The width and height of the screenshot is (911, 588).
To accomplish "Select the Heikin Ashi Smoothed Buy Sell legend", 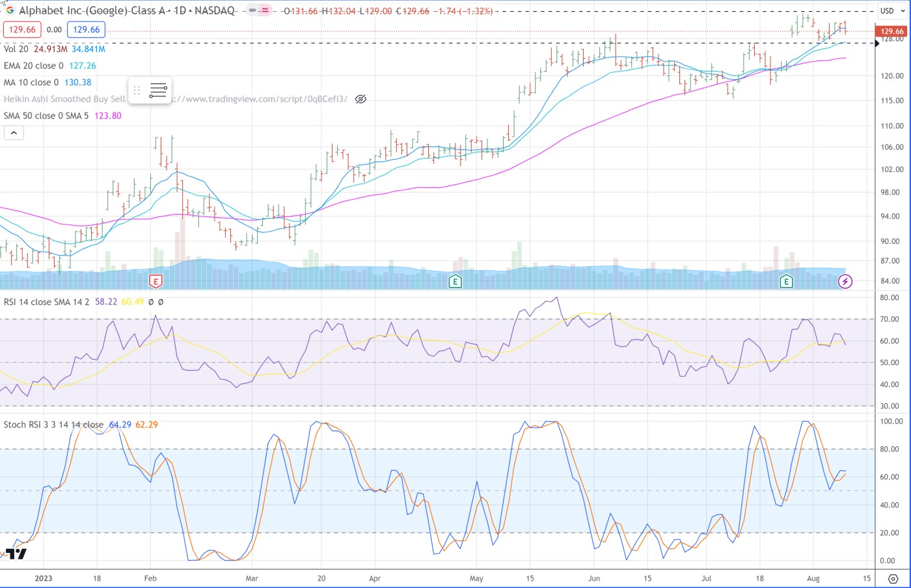I will click(x=64, y=99).
